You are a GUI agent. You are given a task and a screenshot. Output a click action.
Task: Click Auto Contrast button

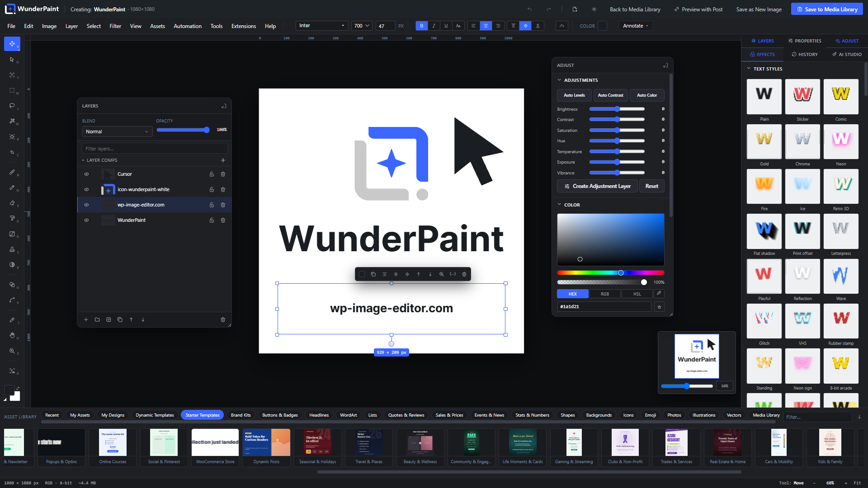coord(610,95)
